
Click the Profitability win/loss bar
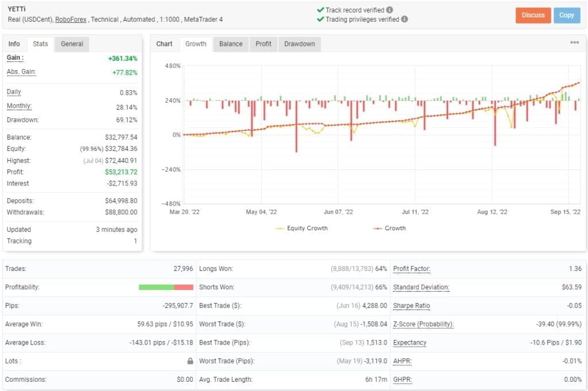[166, 287]
